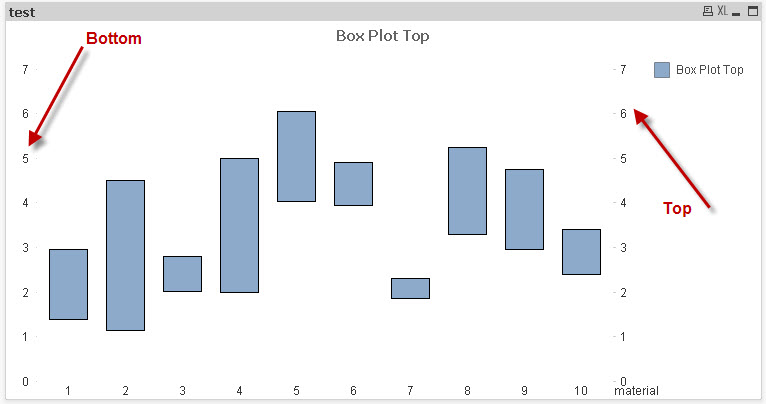Select the bar for material 6

(353, 183)
